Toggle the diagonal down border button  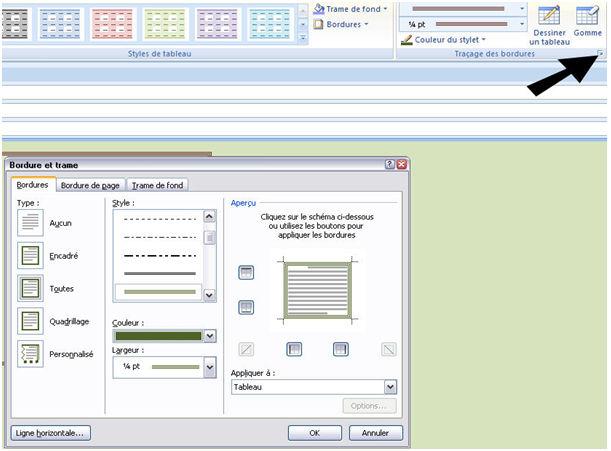pyautogui.click(x=388, y=349)
